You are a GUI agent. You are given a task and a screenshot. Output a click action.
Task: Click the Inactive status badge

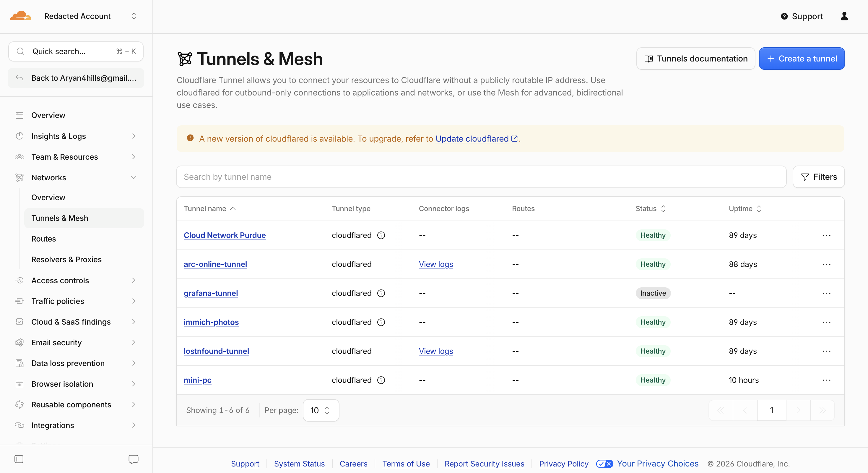tap(653, 293)
